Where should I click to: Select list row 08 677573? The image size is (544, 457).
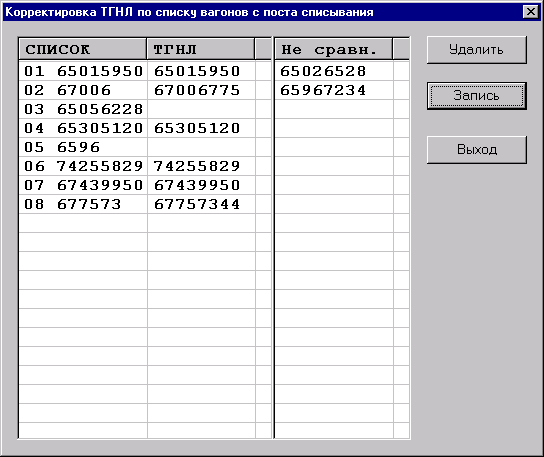83,204
